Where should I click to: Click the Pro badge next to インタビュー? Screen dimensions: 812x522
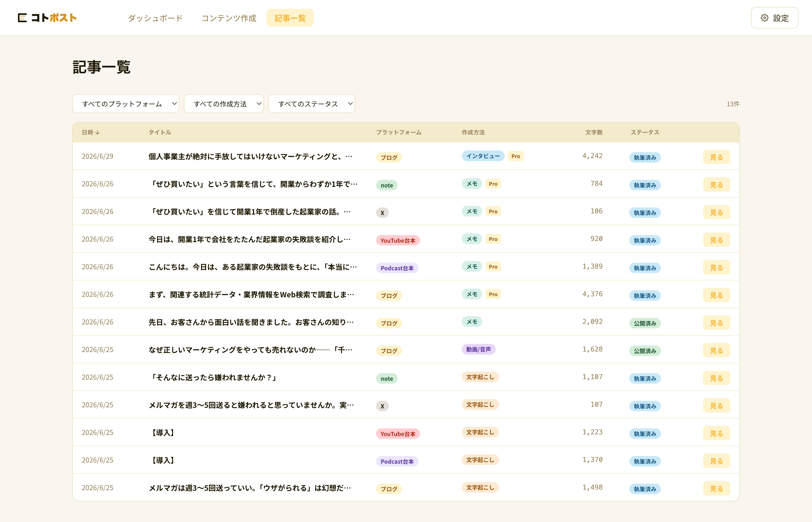[x=515, y=156]
